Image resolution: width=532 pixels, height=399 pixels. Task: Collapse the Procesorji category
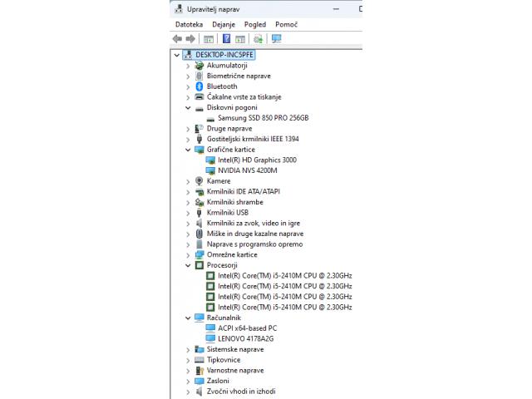click(189, 265)
